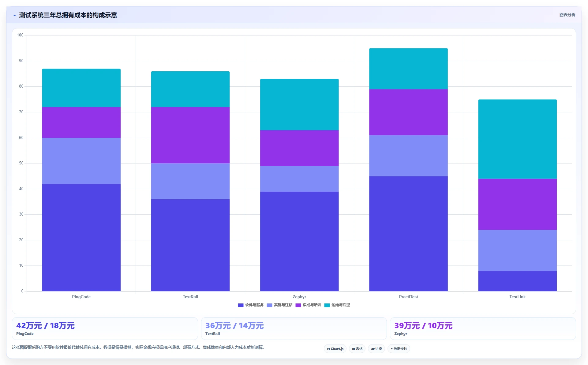This screenshot has width=588, height=365.
Task: Select TestLink's dark blue 软件与服务 segment
Action: click(x=518, y=281)
